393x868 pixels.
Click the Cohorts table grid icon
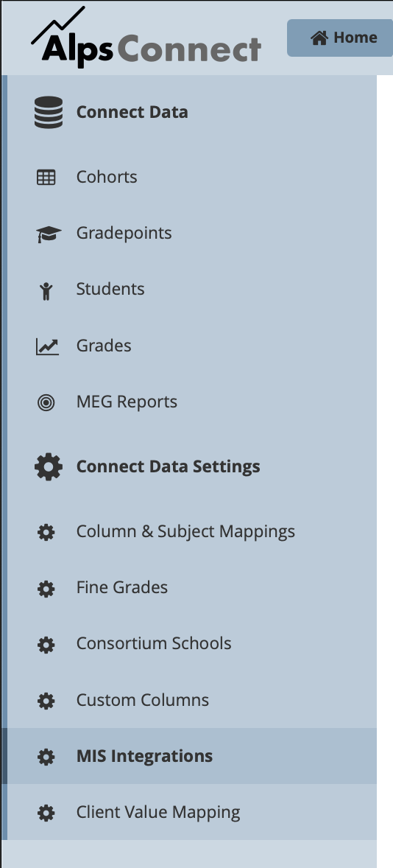point(46,177)
